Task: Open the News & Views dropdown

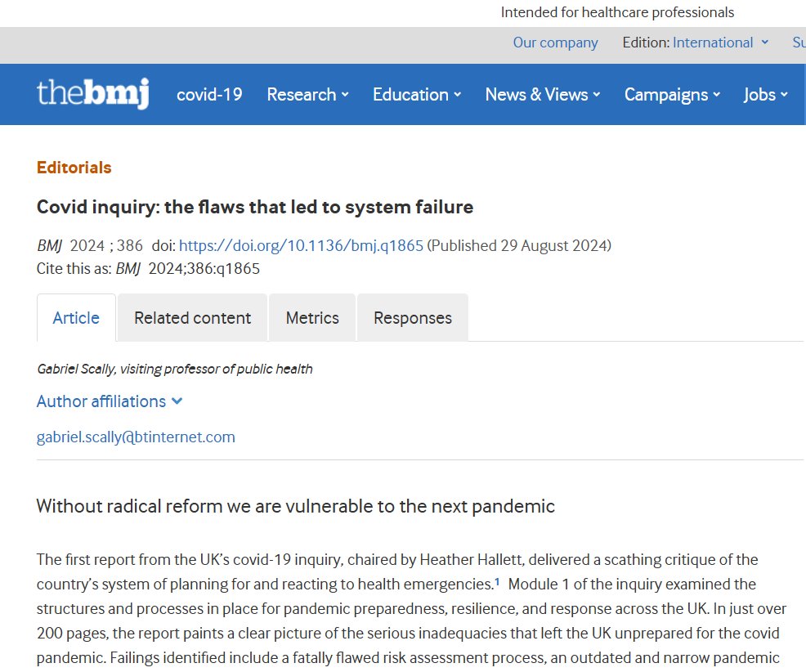Action: [x=543, y=95]
